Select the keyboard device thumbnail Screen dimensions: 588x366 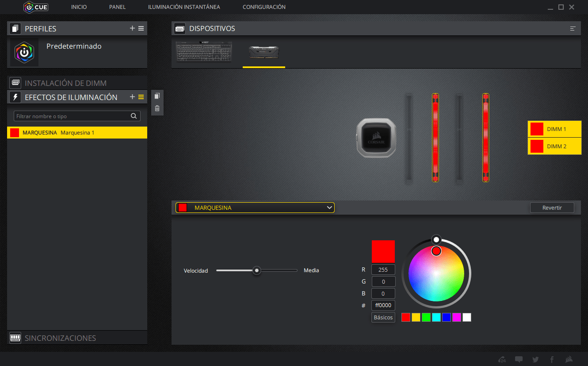click(x=204, y=52)
